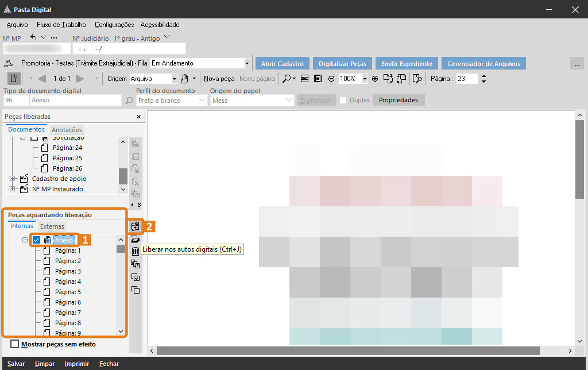Toggle the Solicitação checkbox in Peças liberadas
The height and width of the screenshot is (370, 588).
pyautogui.click(x=34, y=138)
